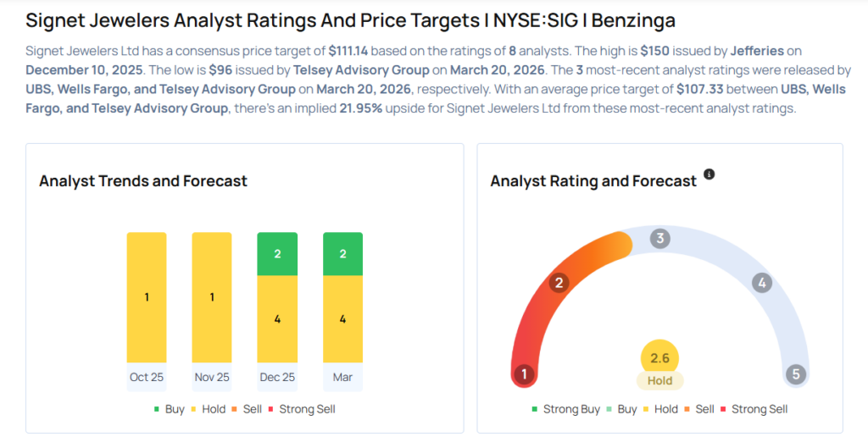Select the Nov 25 hold bar
The height and width of the screenshot is (437, 868).
coord(212,297)
